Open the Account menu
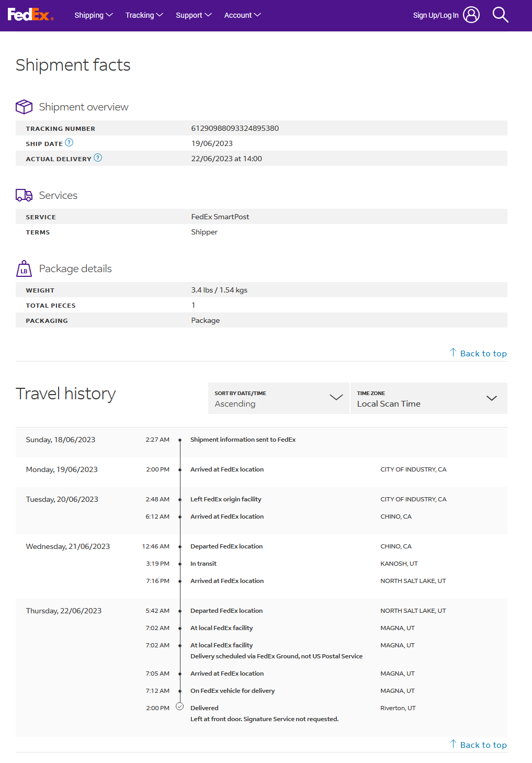The height and width of the screenshot is (763, 532). [x=242, y=15]
